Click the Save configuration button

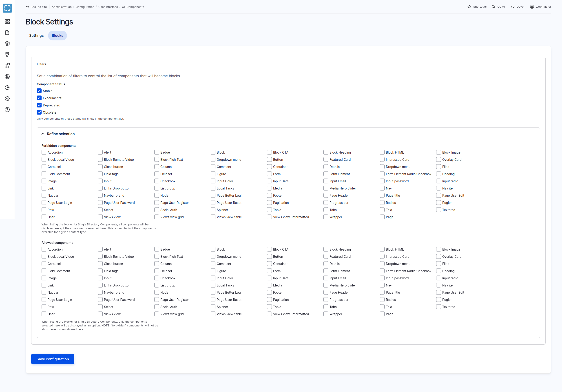click(x=53, y=359)
